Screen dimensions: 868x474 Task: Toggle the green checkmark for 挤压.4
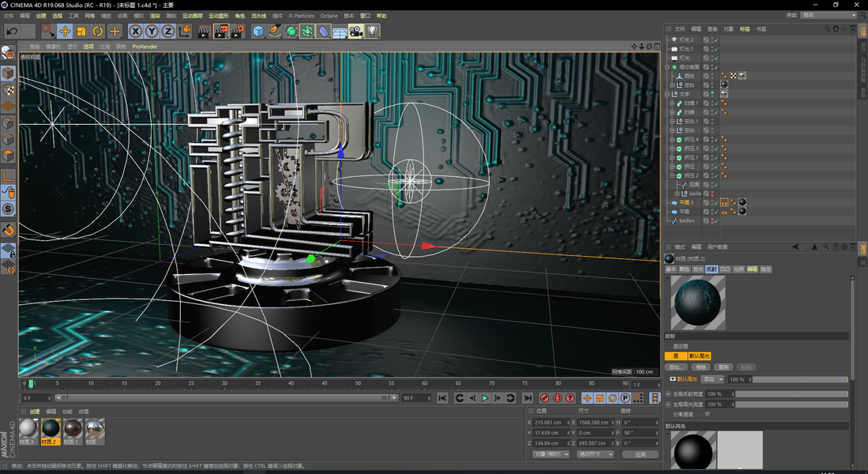pyautogui.click(x=715, y=139)
